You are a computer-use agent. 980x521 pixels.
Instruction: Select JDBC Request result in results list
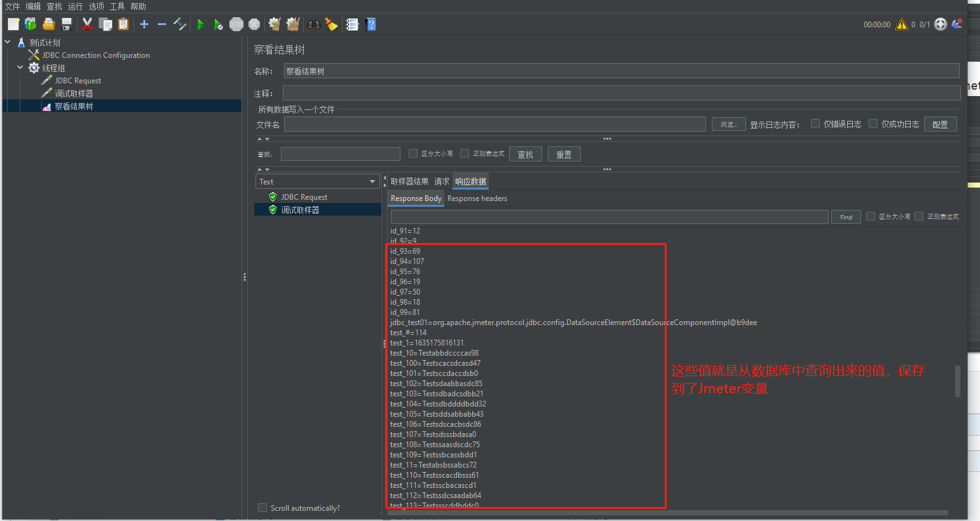[304, 197]
